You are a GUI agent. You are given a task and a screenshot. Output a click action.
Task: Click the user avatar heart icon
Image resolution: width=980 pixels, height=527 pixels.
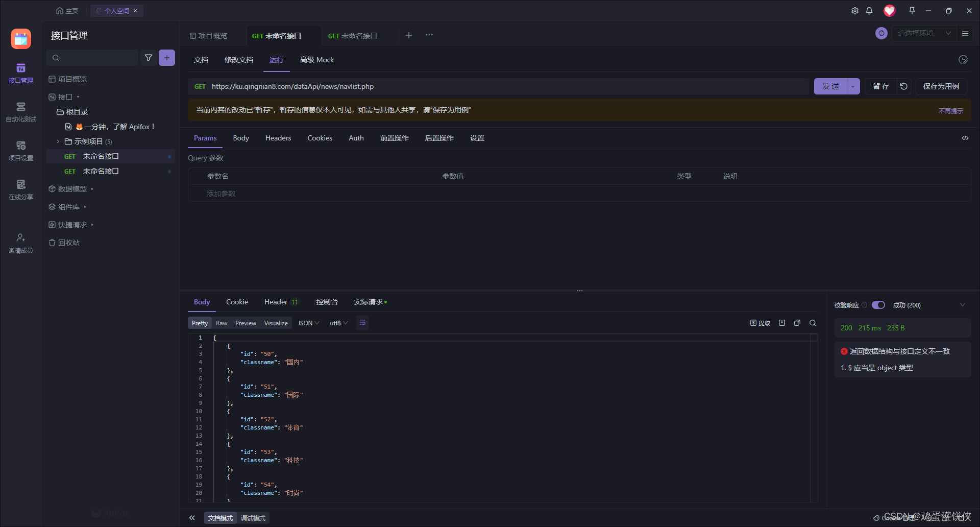coord(890,11)
